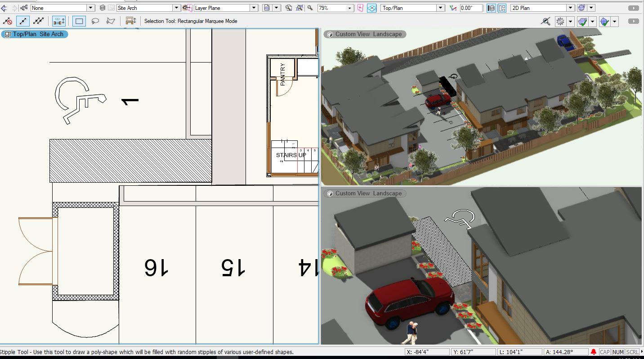Click the look-at-working-plane icon
This screenshot has height=359, width=644.
(x=372, y=8)
